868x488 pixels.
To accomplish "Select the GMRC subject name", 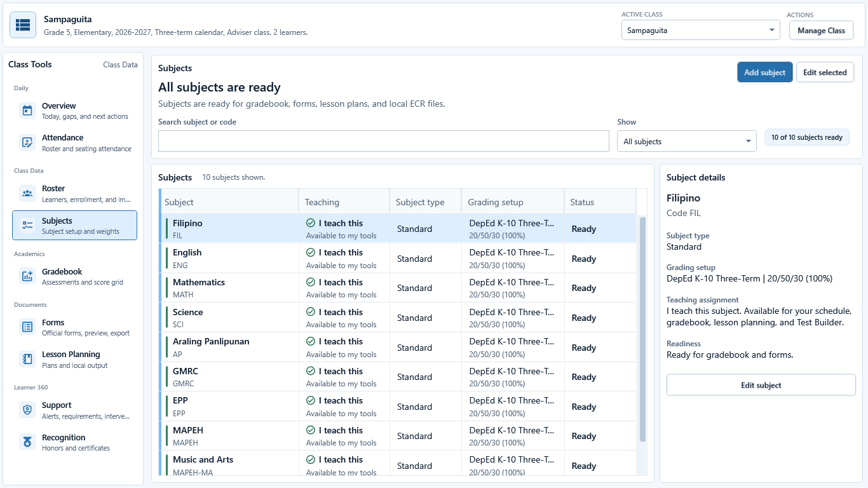I will pyautogui.click(x=186, y=371).
